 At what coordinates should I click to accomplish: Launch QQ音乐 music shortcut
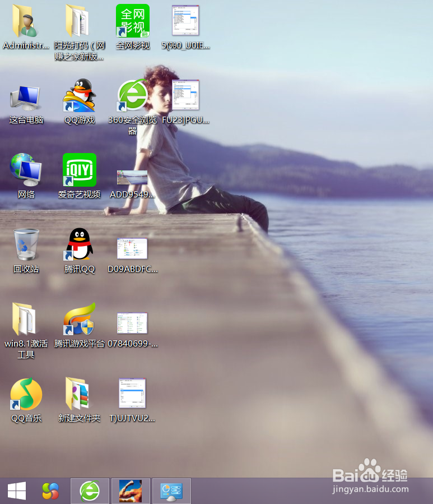point(26,394)
